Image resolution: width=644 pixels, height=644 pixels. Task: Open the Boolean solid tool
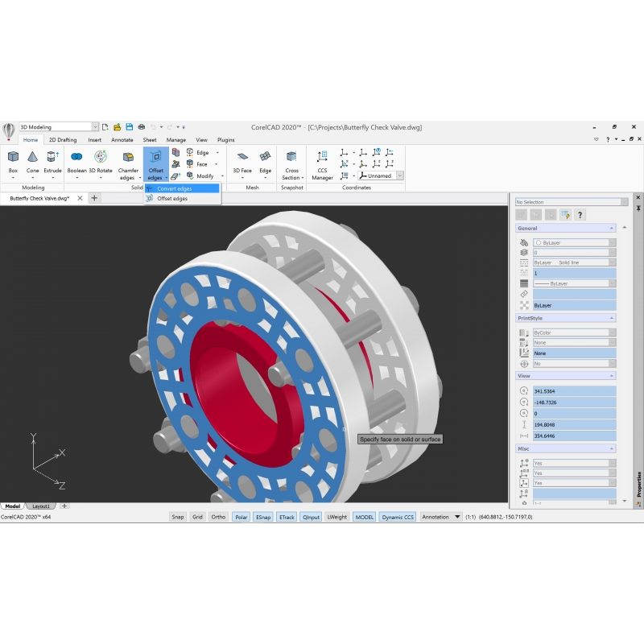click(76, 163)
